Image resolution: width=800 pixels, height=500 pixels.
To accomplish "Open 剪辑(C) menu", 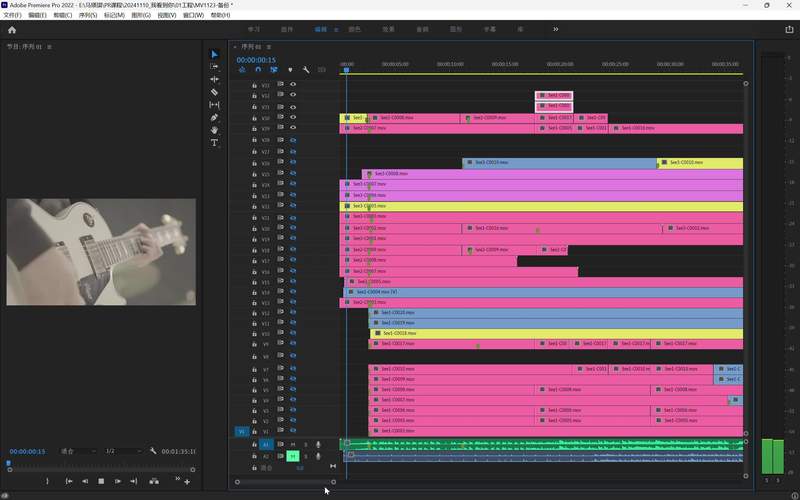I will (63, 15).
